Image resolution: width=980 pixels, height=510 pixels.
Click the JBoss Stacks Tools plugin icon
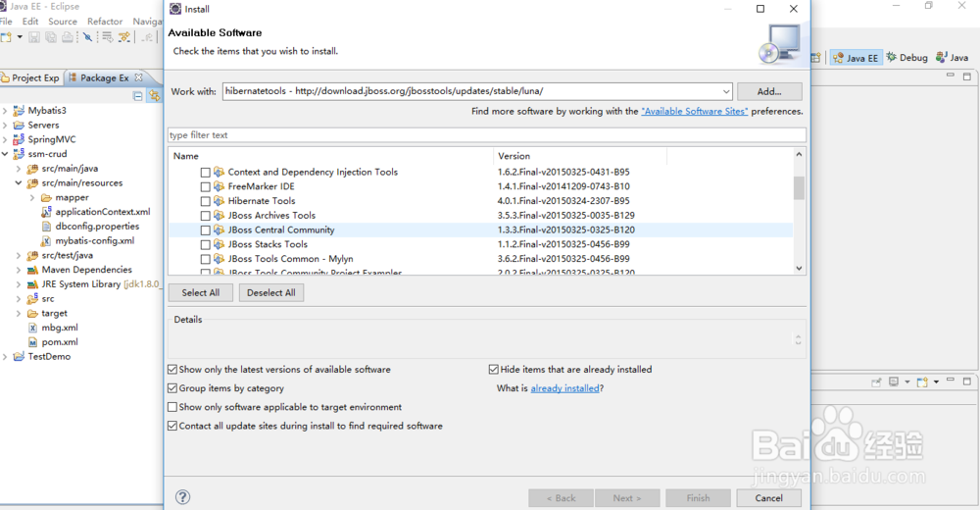coord(219,244)
